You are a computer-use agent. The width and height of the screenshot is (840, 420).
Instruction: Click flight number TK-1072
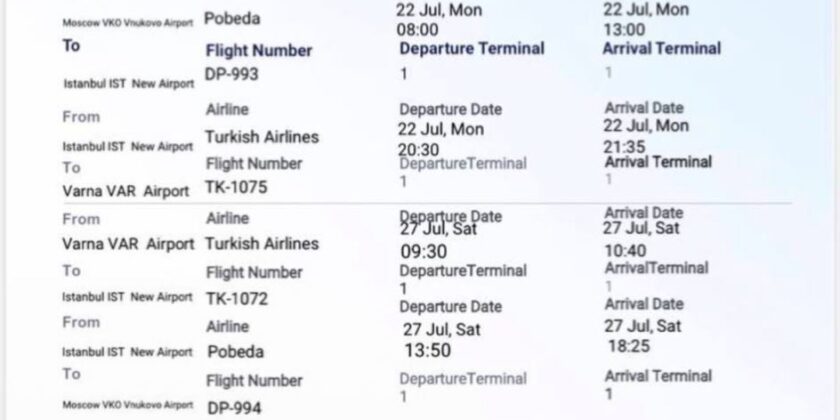coord(237,298)
